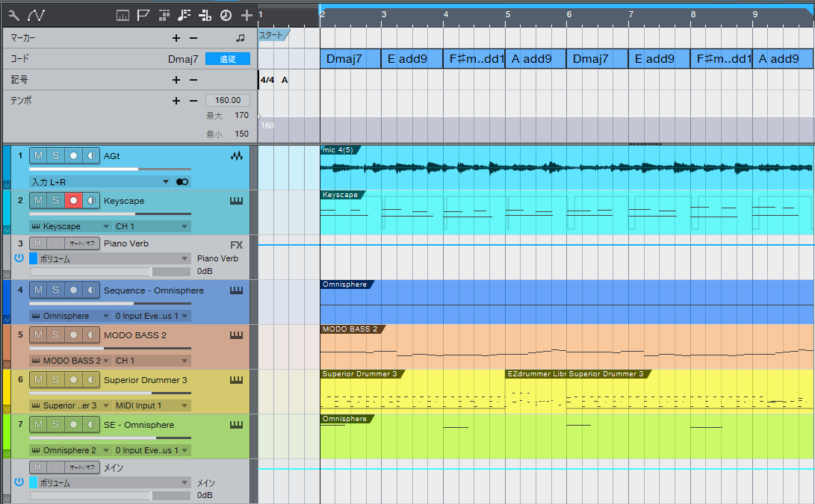Enable monitor on AGt track
Viewport: 815px width, 504px height.
point(91,156)
